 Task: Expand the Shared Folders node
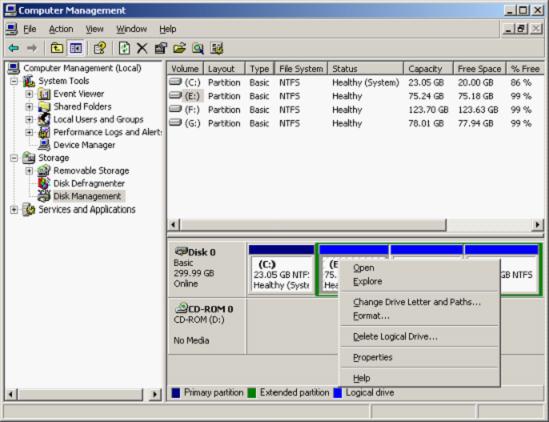[x=29, y=106]
